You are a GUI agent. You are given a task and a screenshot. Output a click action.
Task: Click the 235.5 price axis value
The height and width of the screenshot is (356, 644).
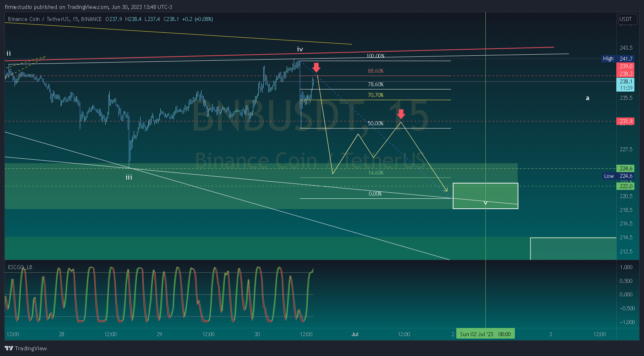626,98
